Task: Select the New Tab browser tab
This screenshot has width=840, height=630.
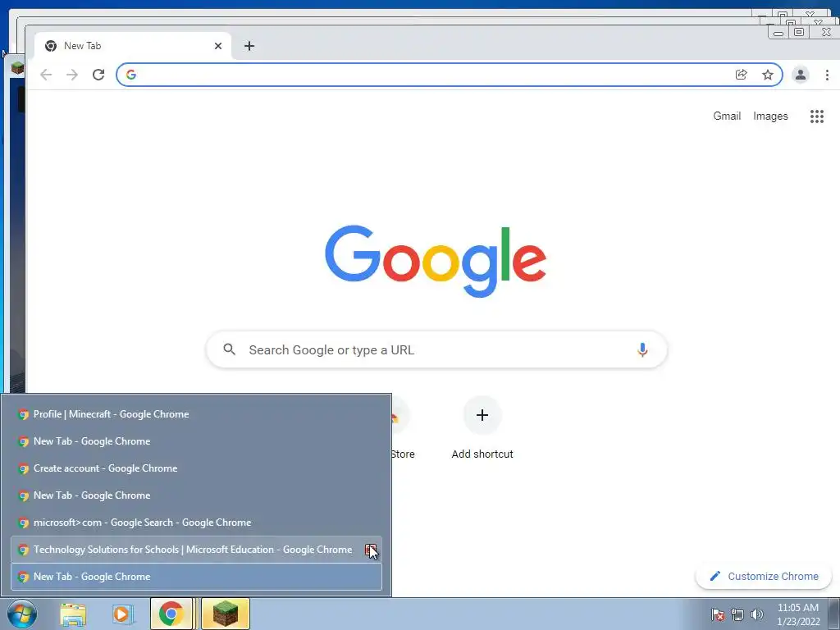Action: point(133,46)
